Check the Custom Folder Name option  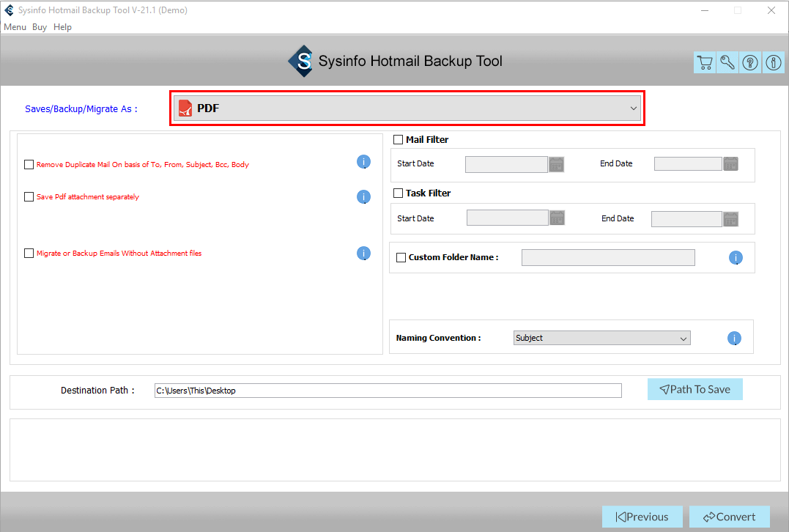(401, 258)
